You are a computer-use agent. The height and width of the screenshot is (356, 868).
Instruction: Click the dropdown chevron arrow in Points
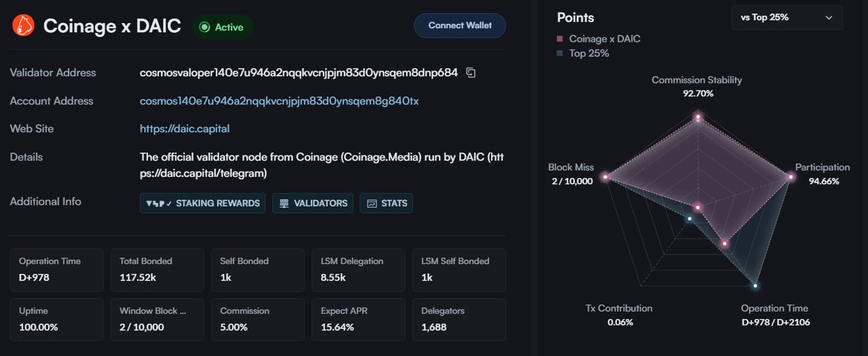(829, 18)
